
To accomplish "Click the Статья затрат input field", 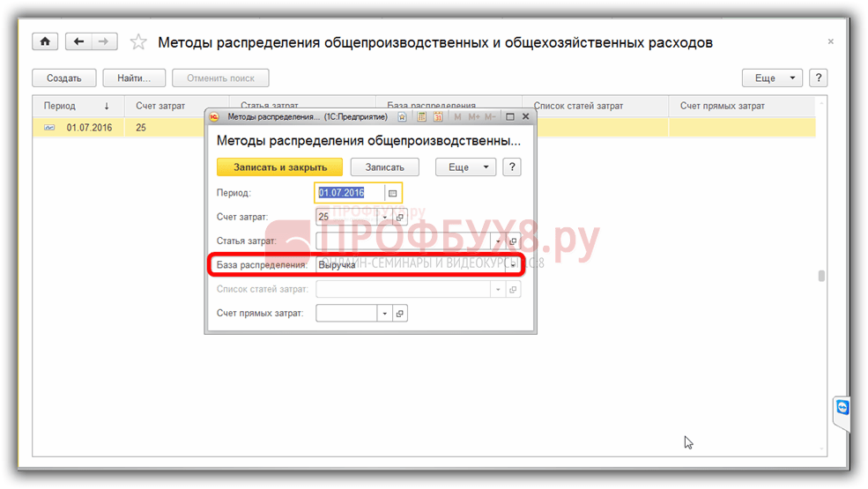I will tap(403, 241).
